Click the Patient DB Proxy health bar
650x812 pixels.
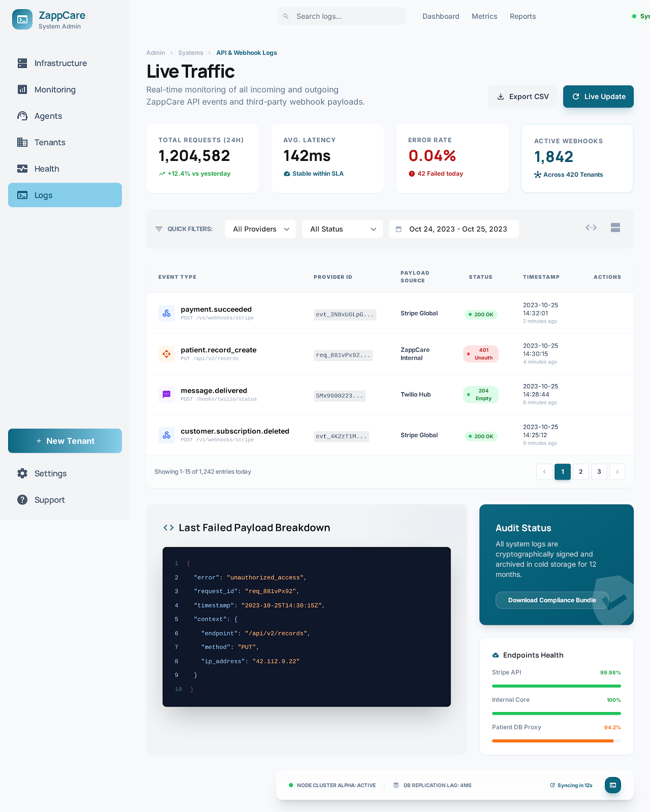point(556,741)
